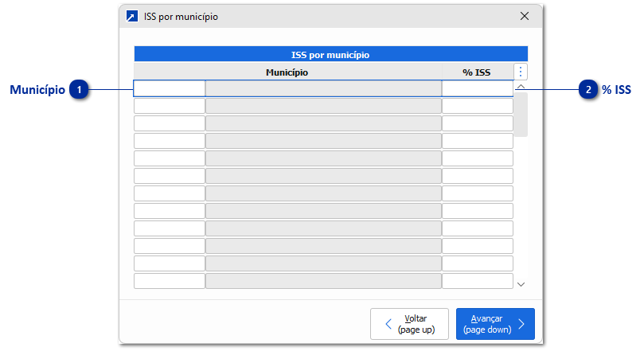Select the third row Município code field
This screenshot has width=644, height=351.
(169, 123)
